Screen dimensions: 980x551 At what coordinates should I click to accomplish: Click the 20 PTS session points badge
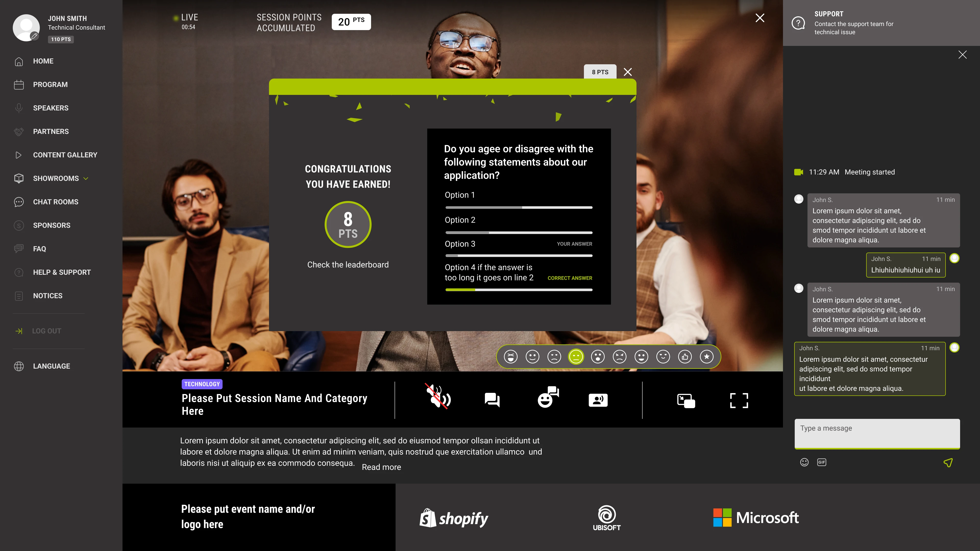click(x=351, y=22)
